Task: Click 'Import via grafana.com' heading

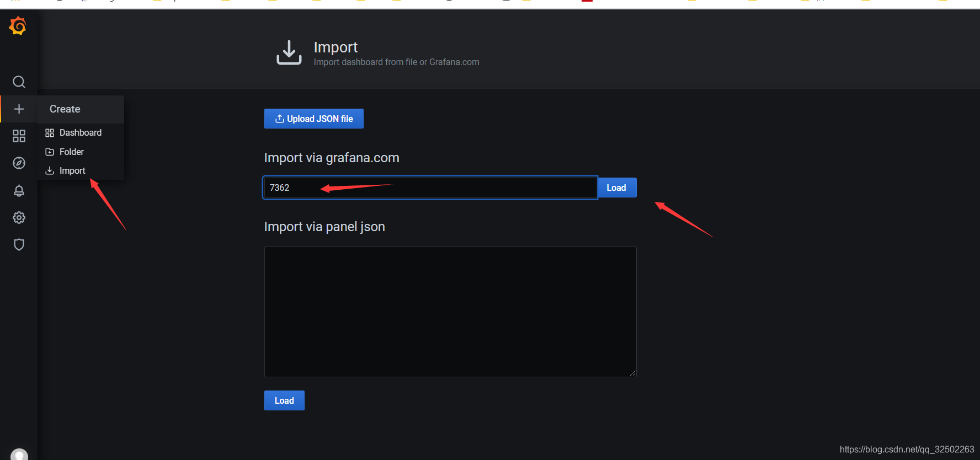Action: click(332, 158)
